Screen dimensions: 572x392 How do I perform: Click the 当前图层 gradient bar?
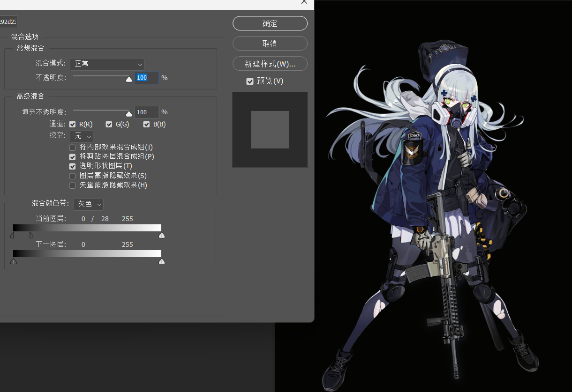coord(87,228)
